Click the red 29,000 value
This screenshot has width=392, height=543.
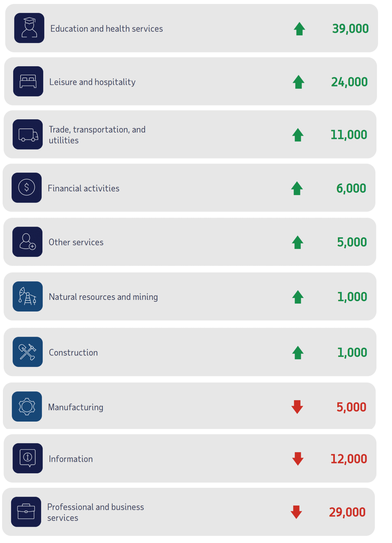pyautogui.click(x=347, y=512)
